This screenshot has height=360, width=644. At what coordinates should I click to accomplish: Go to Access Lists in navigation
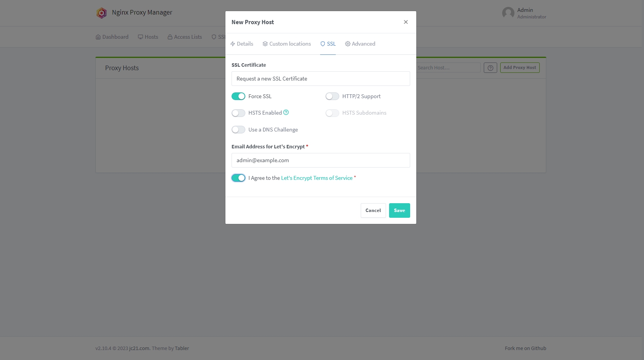tap(185, 37)
